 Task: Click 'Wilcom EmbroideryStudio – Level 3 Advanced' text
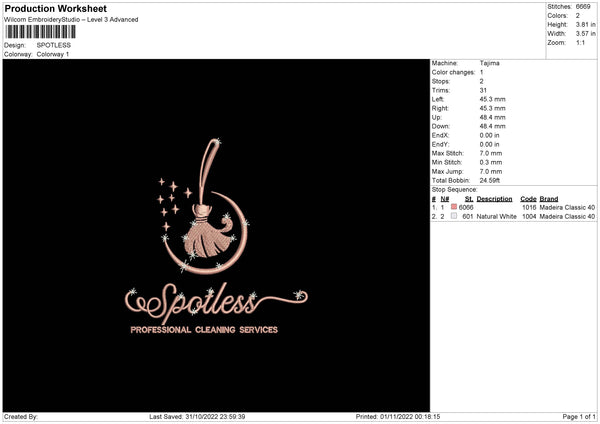(71, 20)
